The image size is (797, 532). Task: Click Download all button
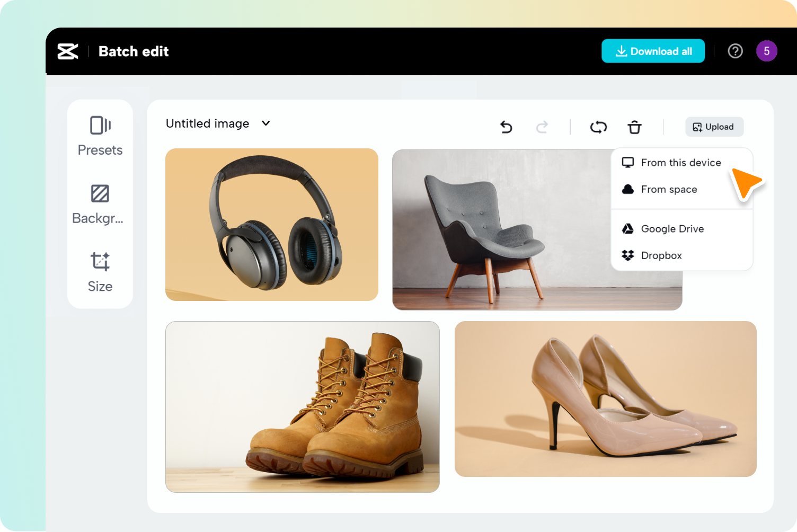coord(653,51)
